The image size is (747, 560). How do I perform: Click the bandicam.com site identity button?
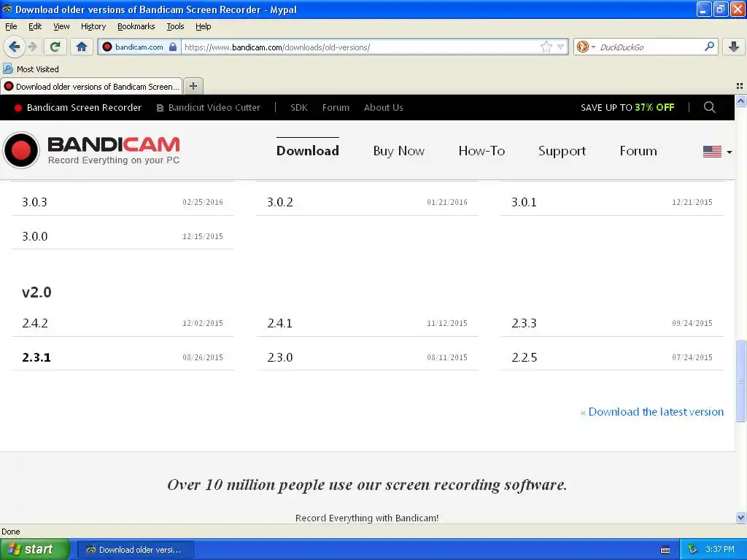139,47
